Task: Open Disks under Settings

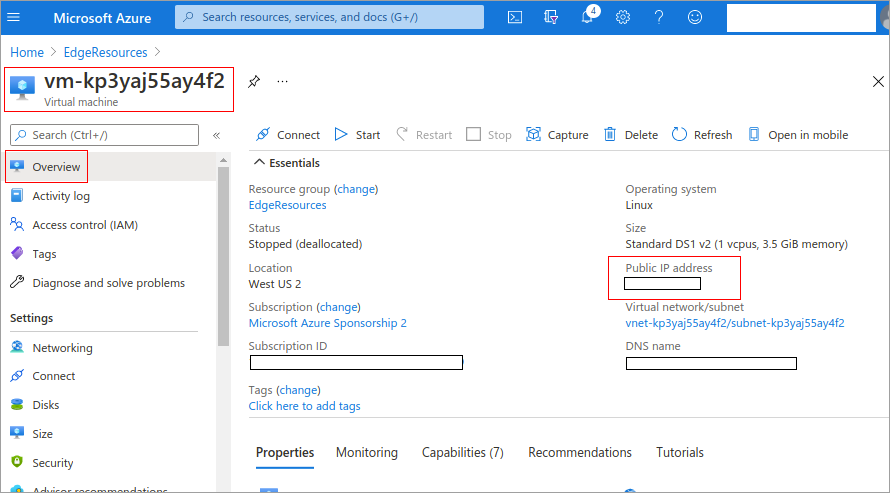Action: pos(45,405)
